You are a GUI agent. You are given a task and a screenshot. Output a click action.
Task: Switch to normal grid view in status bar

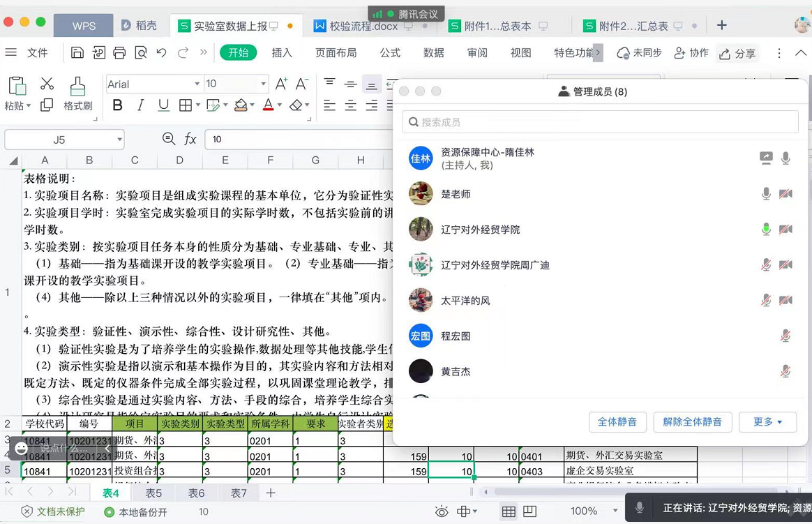[x=509, y=511]
